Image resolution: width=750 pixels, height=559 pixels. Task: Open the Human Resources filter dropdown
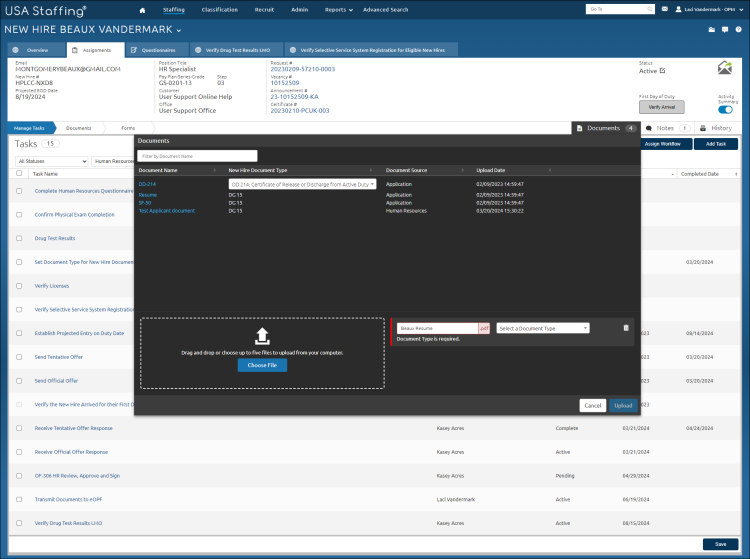113,161
